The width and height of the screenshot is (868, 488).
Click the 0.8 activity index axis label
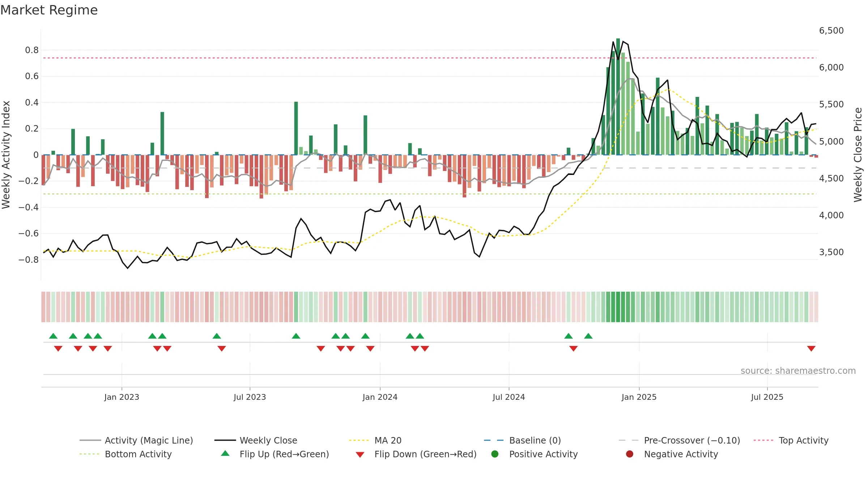point(32,50)
